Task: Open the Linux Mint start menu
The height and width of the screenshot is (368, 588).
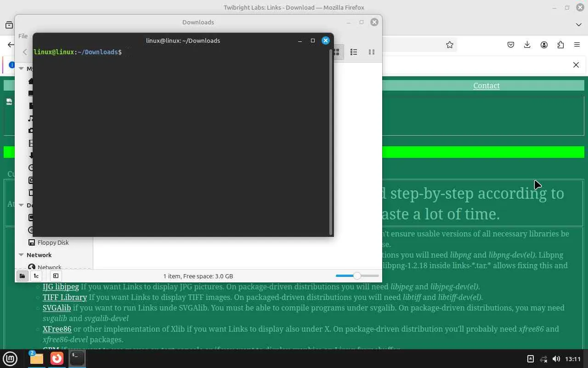Action: click(x=10, y=359)
